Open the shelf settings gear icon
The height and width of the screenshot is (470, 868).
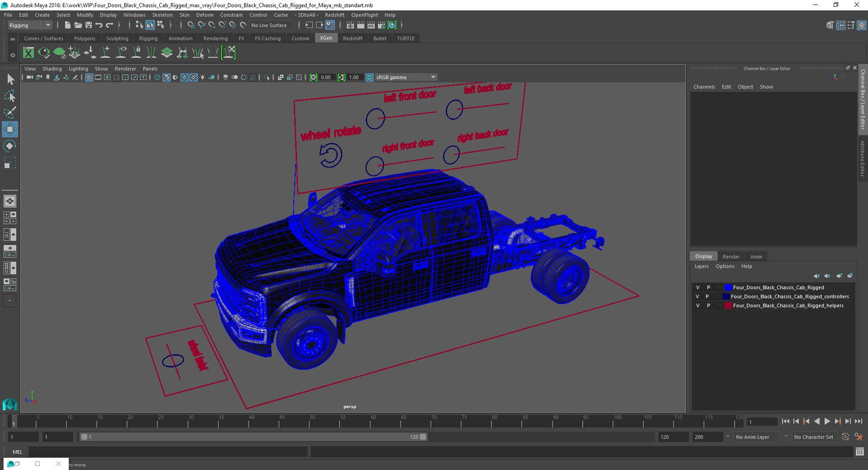[13, 55]
